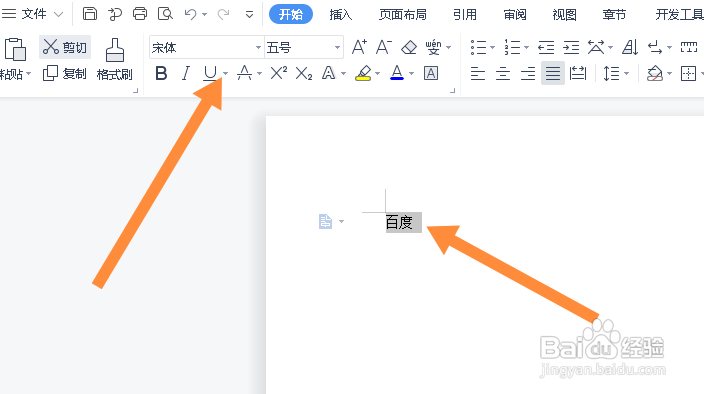Screen dimensions: 704x394
Task: Toggle Bold formatting
Action: tap(161, 73)
